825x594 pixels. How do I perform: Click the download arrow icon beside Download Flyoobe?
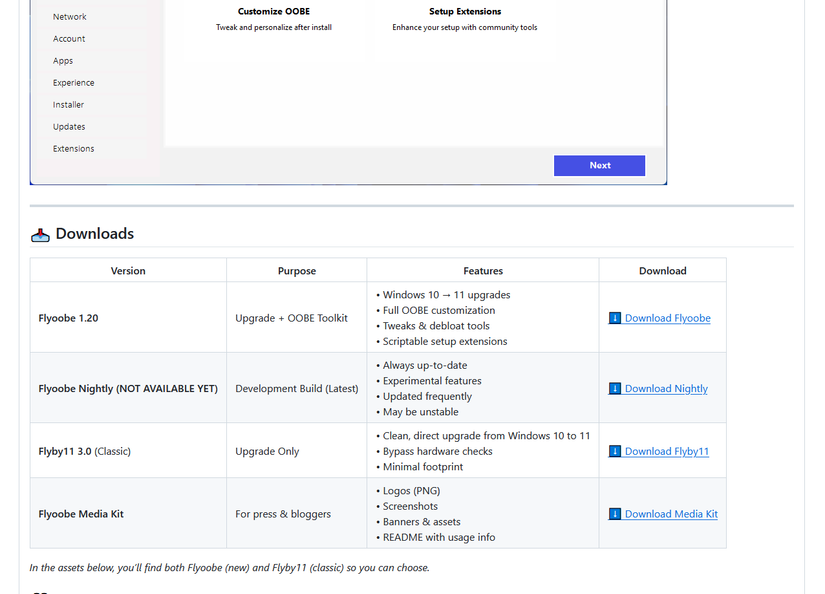[615, 318]
